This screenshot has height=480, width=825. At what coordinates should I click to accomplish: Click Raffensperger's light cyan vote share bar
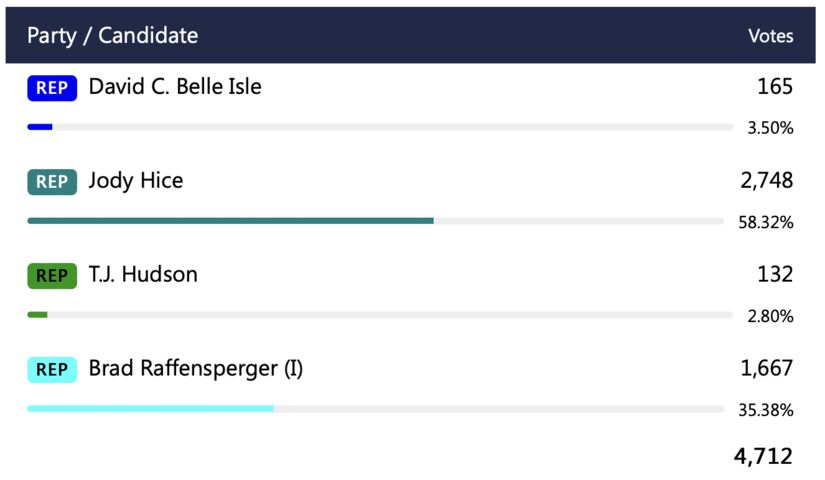150,408
